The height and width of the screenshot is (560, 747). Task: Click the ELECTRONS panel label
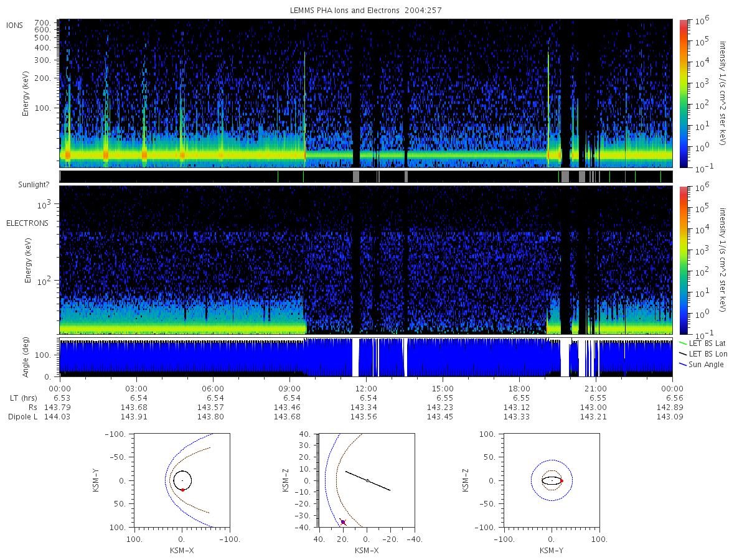click(27, 223)
